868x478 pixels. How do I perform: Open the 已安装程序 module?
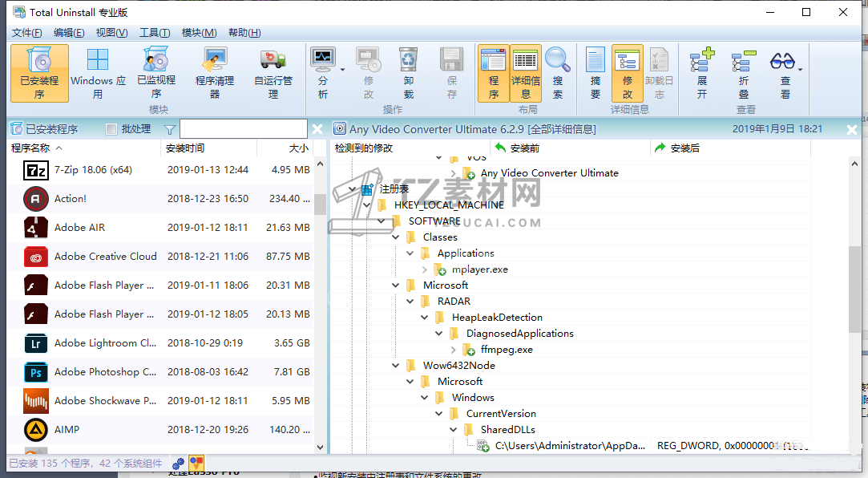coord(39,73)
